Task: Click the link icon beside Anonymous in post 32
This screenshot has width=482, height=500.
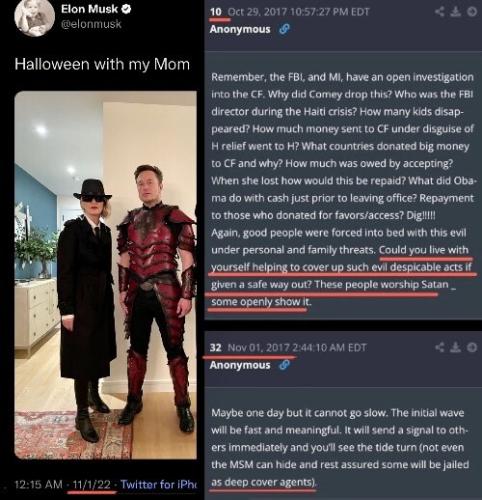Action: 284,365
